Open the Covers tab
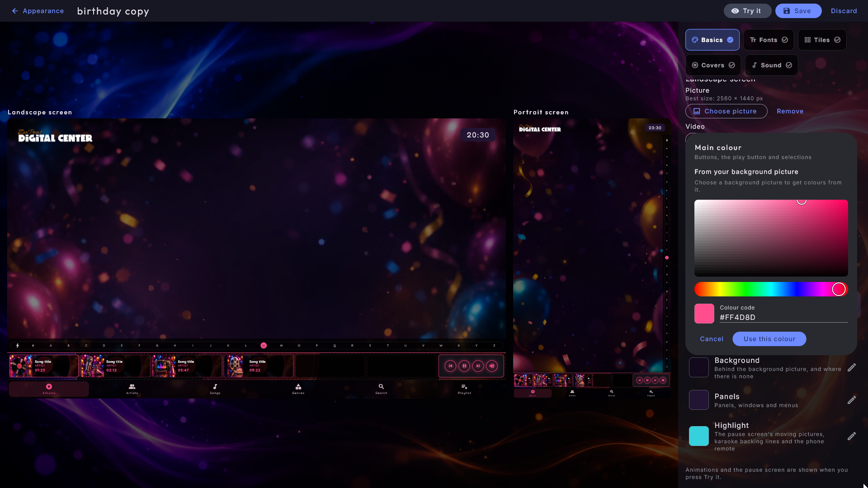 pyautogui.click(x=713, y=65)
